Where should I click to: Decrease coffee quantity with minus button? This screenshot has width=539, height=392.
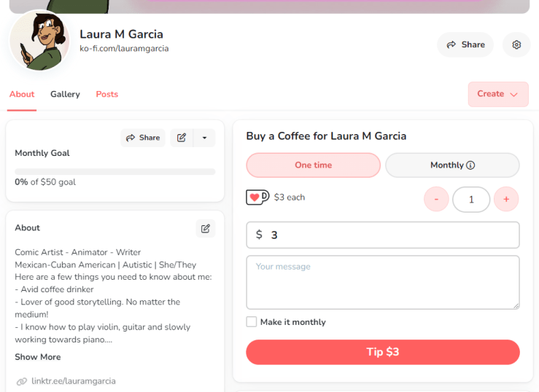point(436,199)
